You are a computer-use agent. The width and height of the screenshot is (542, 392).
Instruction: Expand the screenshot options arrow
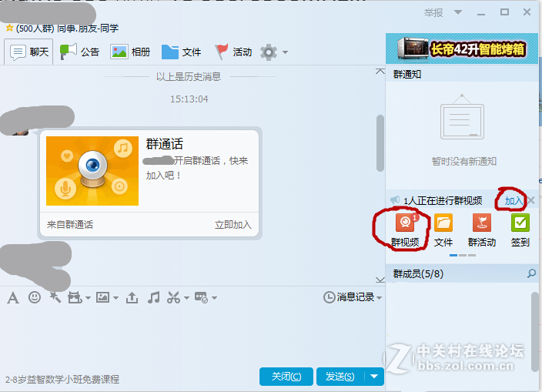[x=186, y=297]
